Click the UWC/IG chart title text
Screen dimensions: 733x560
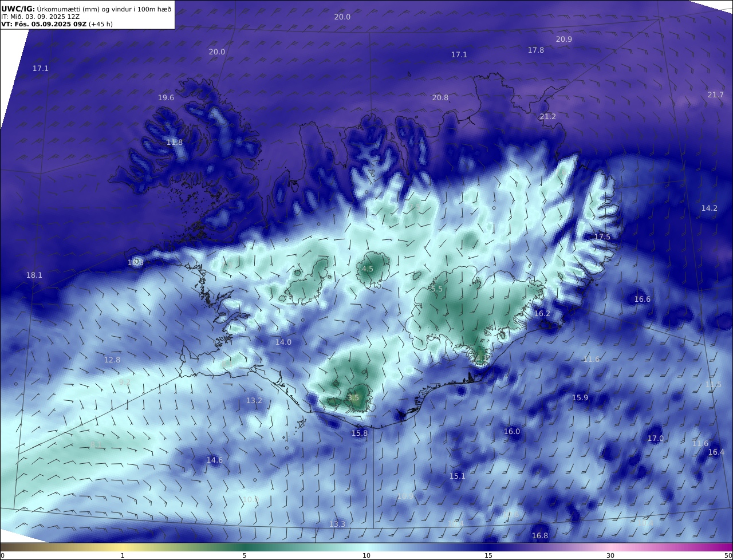coord(86,8)
